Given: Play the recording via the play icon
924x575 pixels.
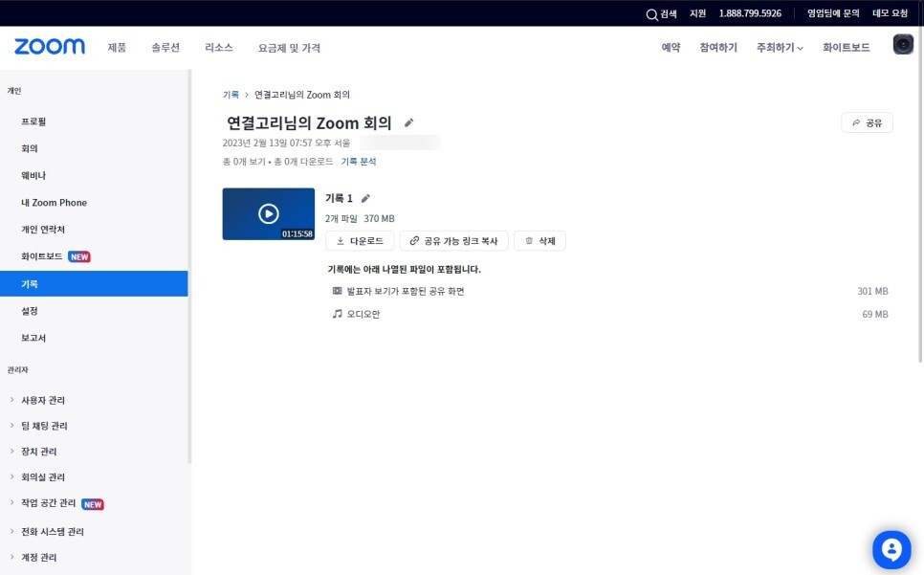Looking at the screenshot, I should click(x=269, y=214).
